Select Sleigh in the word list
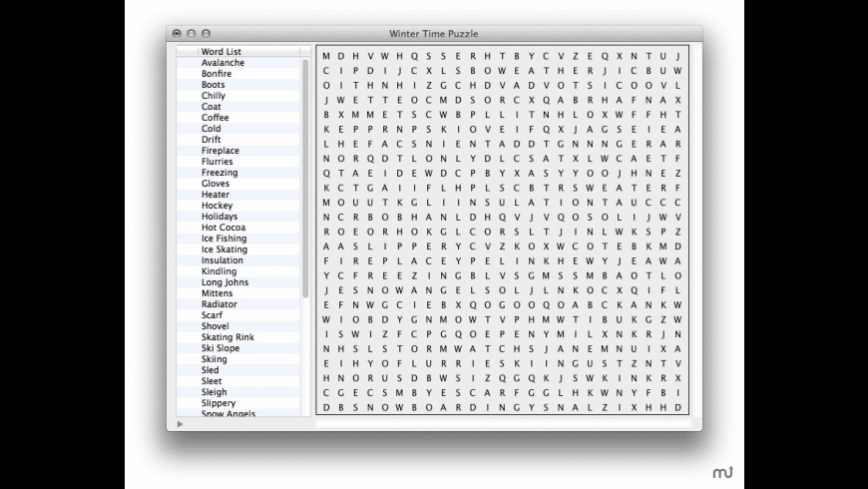This screenshot has height=489, width=868. coord(238,392)
